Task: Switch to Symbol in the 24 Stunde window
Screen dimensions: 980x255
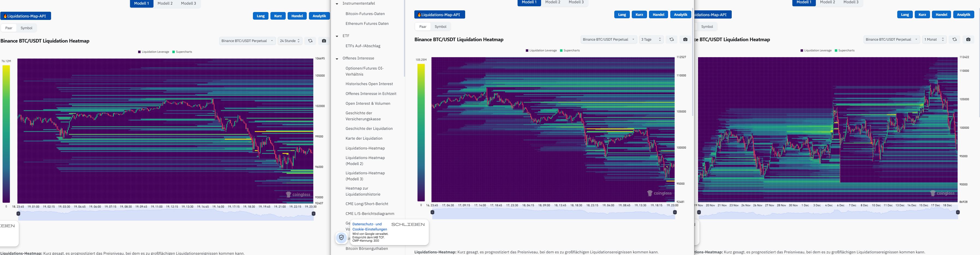Action: click(26, 28)
